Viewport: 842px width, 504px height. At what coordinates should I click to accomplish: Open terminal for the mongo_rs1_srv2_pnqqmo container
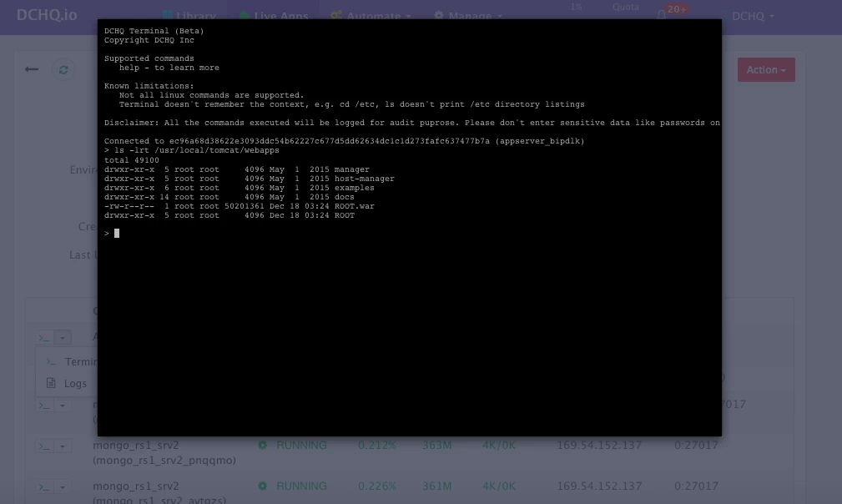pyautogui.click(x=44, y=446)
